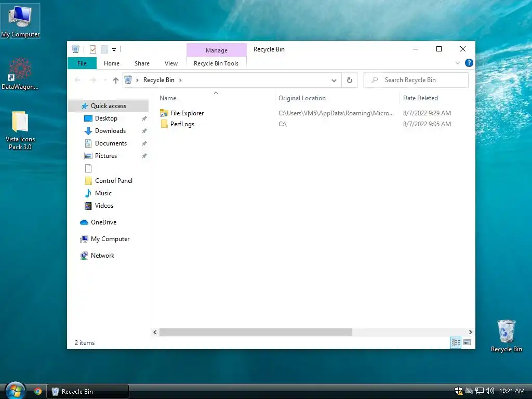Click the New folder quick access toolbar icon
Screen dimensions: 532x399
105,49
